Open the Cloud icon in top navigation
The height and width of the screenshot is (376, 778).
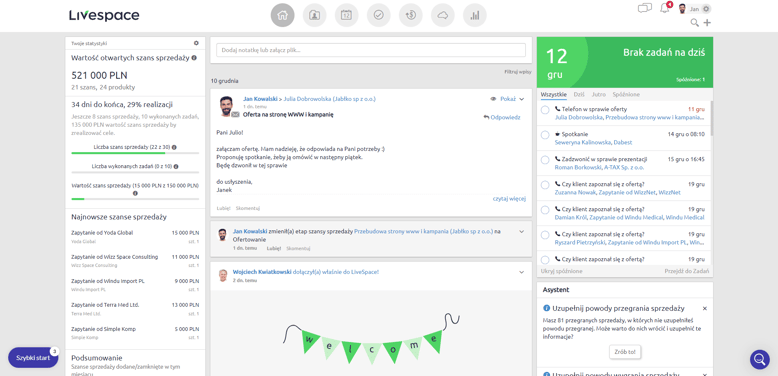click(443, 15)
